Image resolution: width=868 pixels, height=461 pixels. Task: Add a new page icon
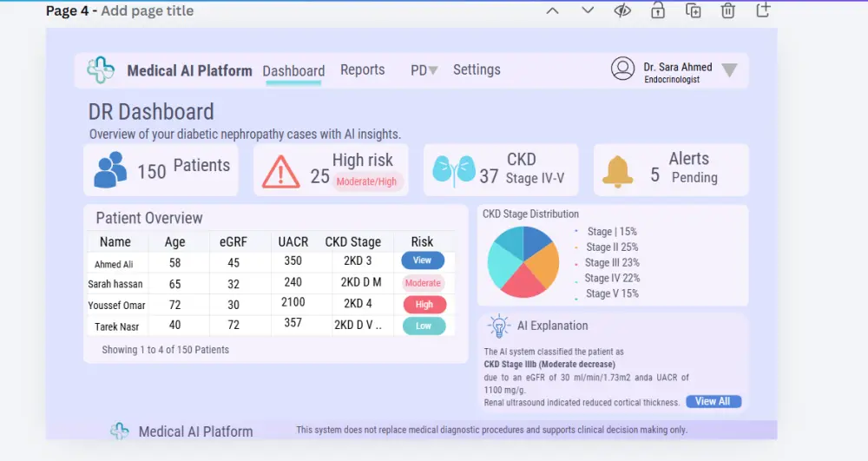(763, 10)
